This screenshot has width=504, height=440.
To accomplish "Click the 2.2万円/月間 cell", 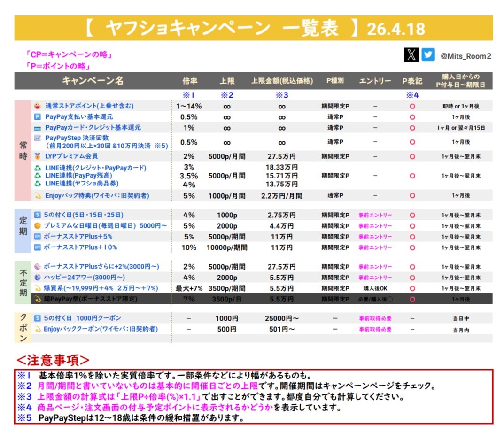I will [x=282, y=196].
